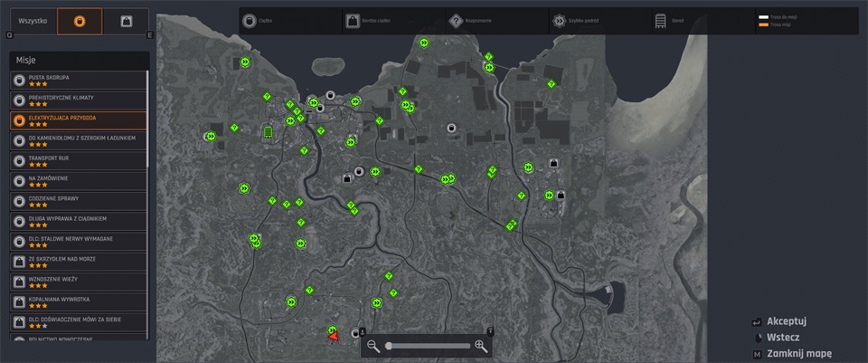Viewport: 868px width, 363px height.
Task: Select the PREHISTORYCZNE KLIMATY mission
Action: 79,100
